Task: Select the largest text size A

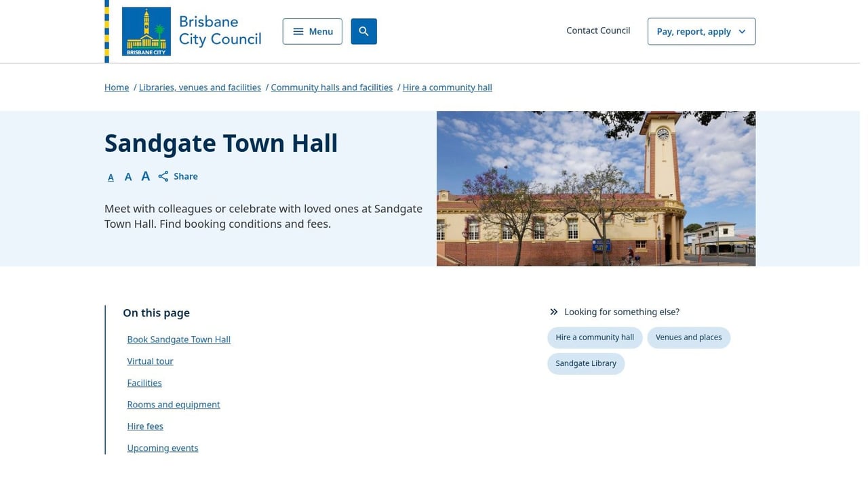Action: (x=145, y=176)
